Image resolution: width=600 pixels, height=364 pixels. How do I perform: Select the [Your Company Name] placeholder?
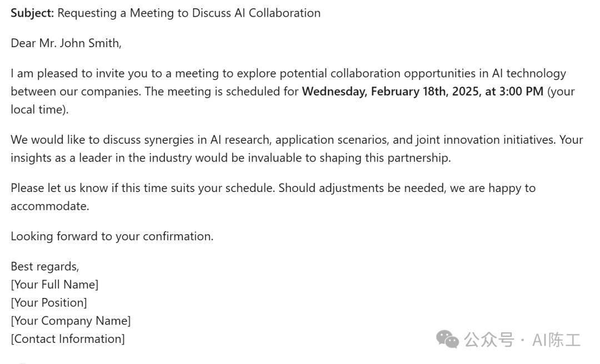tap(71, 321)
